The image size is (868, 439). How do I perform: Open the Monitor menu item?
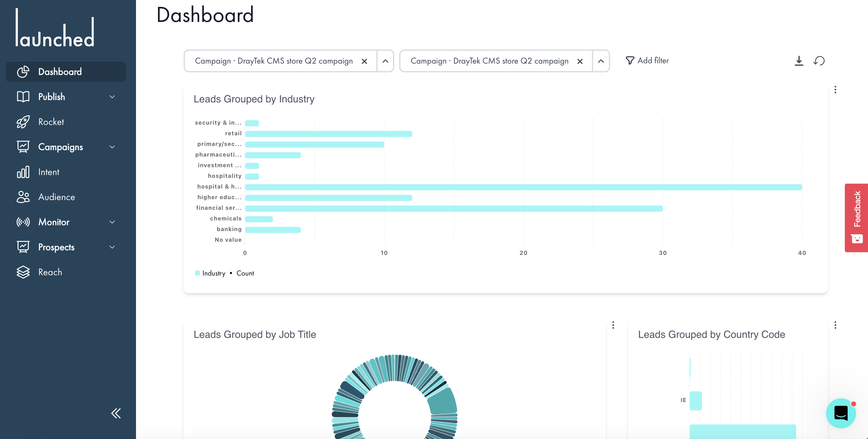coord(66,222)
